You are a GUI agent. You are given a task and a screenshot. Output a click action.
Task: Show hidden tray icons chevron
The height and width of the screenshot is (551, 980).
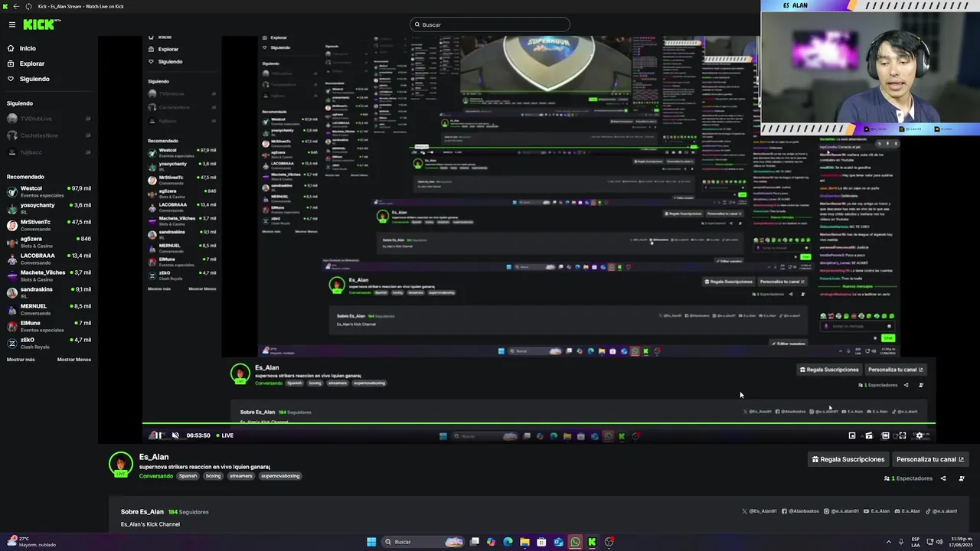(x=888, y=542)
